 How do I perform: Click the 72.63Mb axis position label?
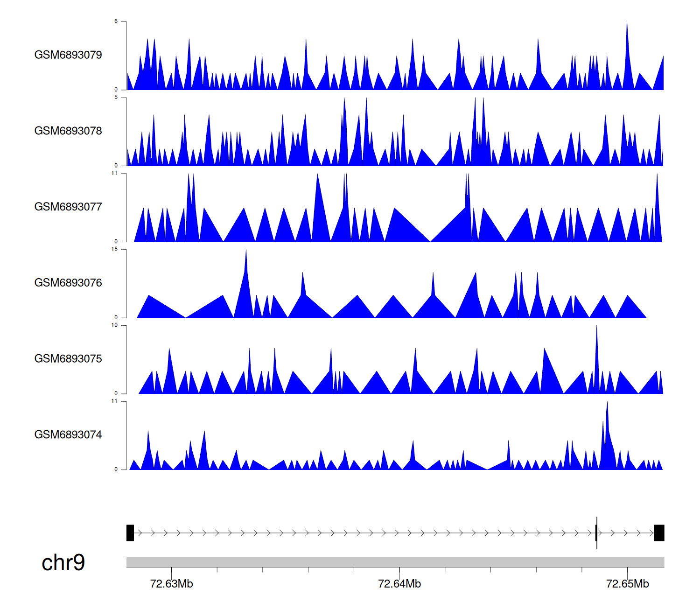(x=171, y=584)
